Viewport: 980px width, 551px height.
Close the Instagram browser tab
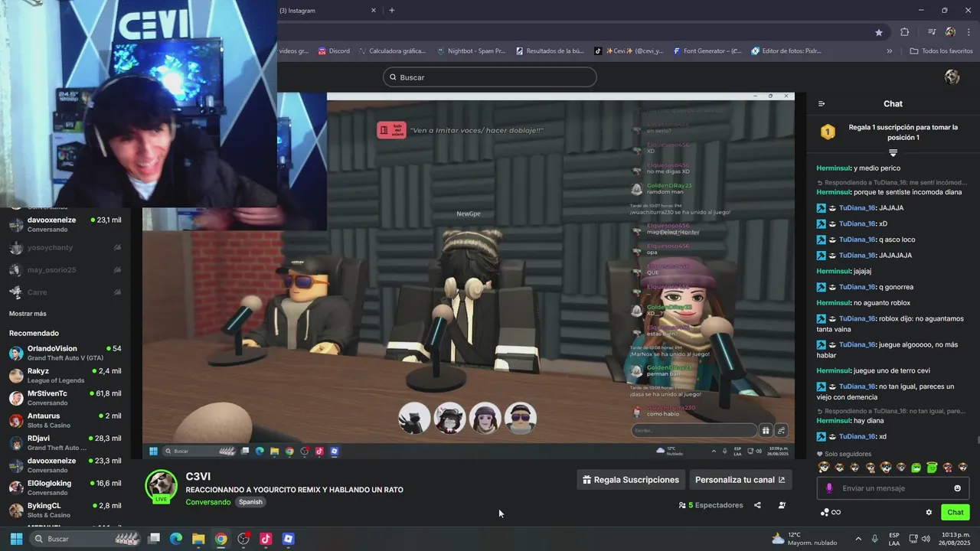[x=374, y=11]
